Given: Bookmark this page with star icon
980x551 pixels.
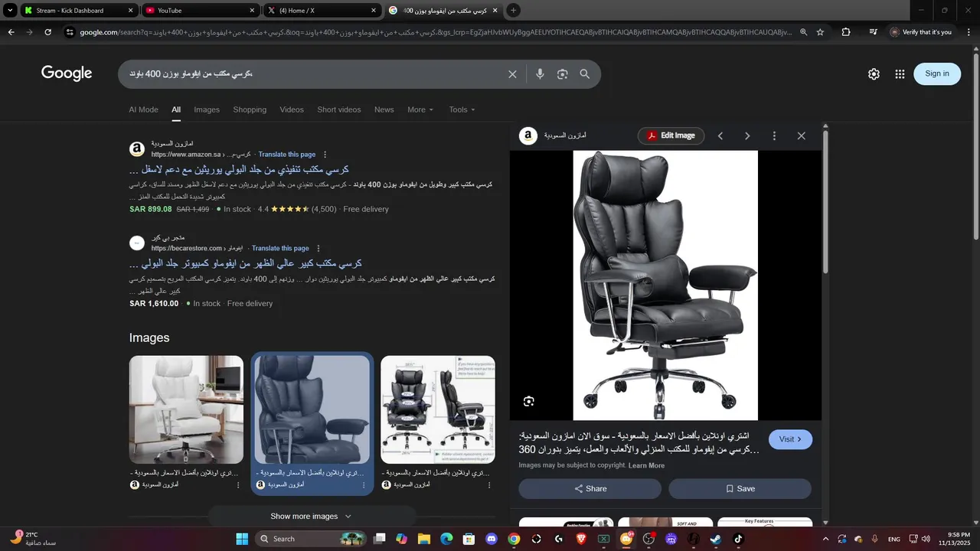Looking at the screenshot, I should click(821, 32).
